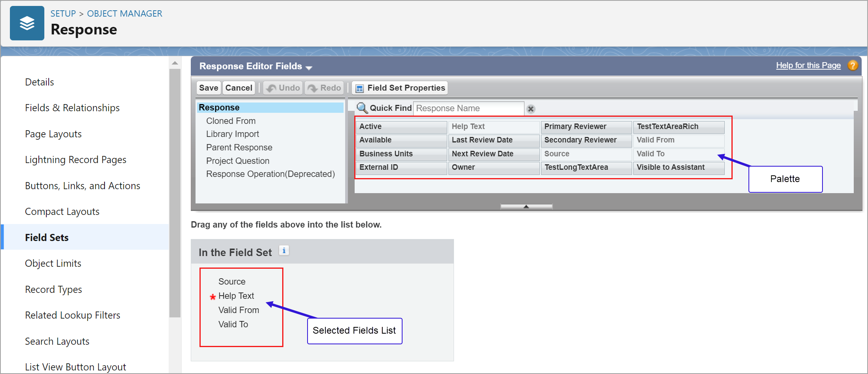Click the Quick Find magnifier icon

point(362,108)
